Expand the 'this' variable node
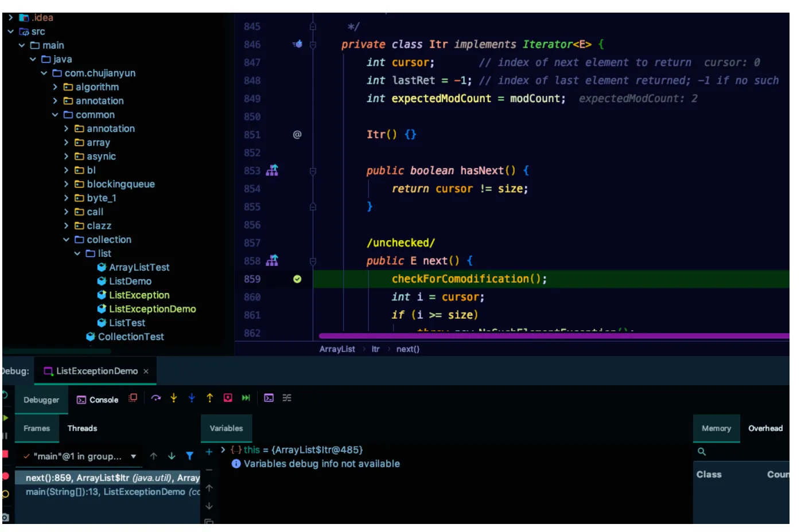Image resolution: width=801 pixels, height=532 pixels. pos(223,450)
